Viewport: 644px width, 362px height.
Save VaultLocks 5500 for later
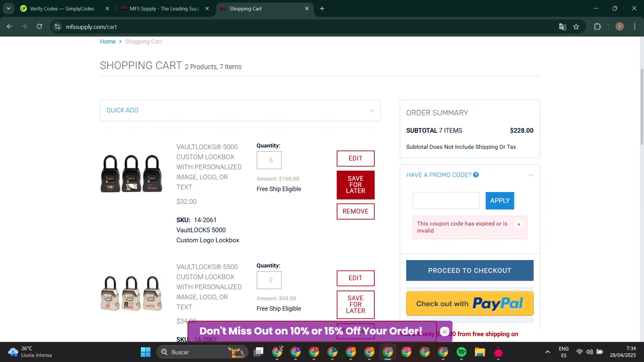pos(355,305)
